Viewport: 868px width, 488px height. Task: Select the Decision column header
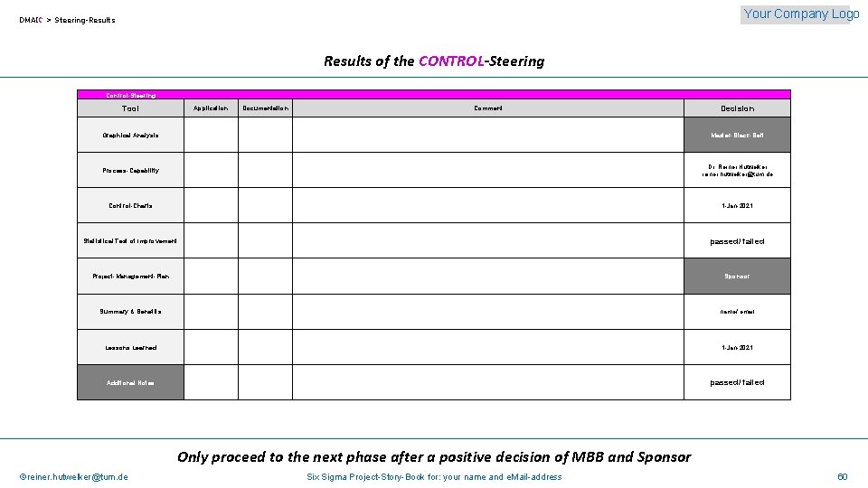tap(737, 108)
